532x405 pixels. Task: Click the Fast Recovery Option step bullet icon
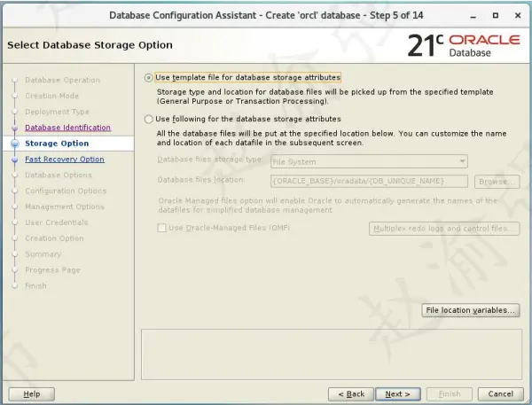click(14, 160)
